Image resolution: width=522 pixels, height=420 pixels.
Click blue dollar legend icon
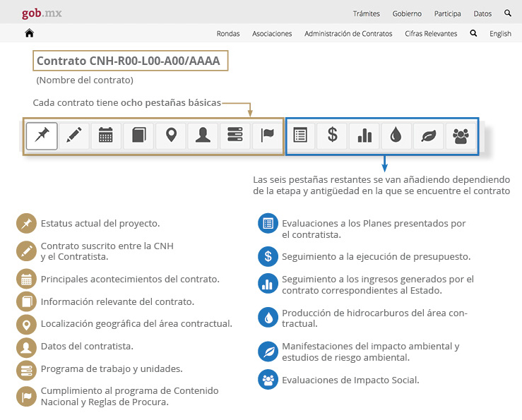[268, 256]
